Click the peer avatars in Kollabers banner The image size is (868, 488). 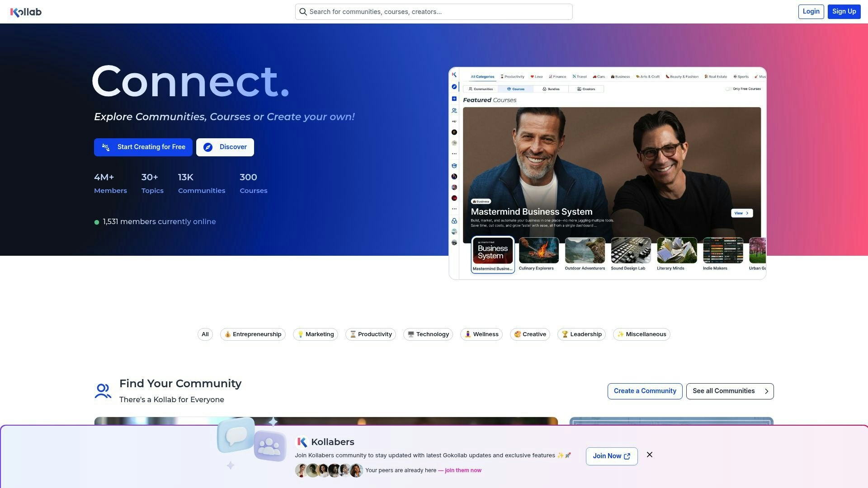point(329,470)
